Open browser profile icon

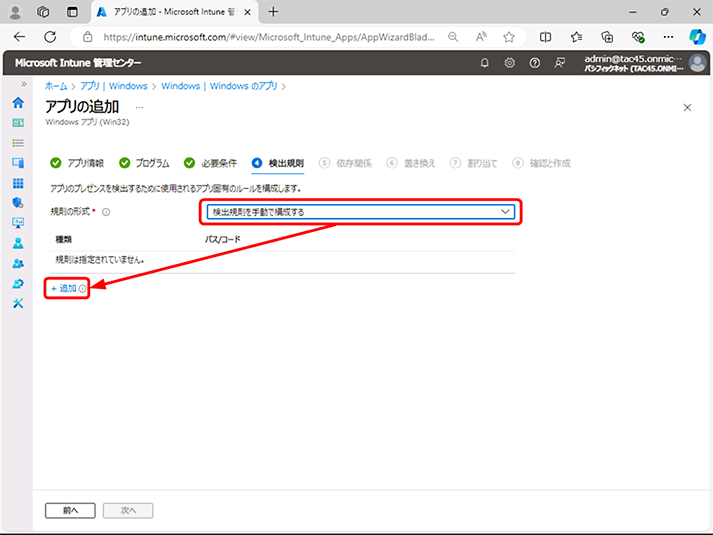15,12
